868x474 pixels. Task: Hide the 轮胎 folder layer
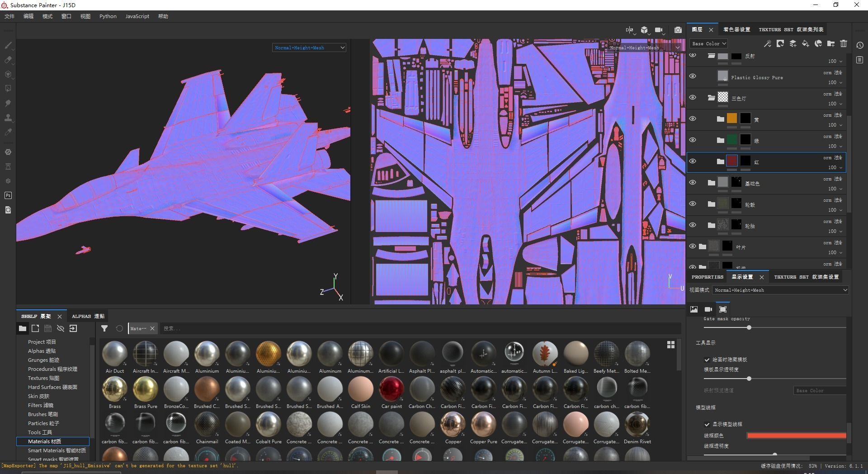(693, 225)
